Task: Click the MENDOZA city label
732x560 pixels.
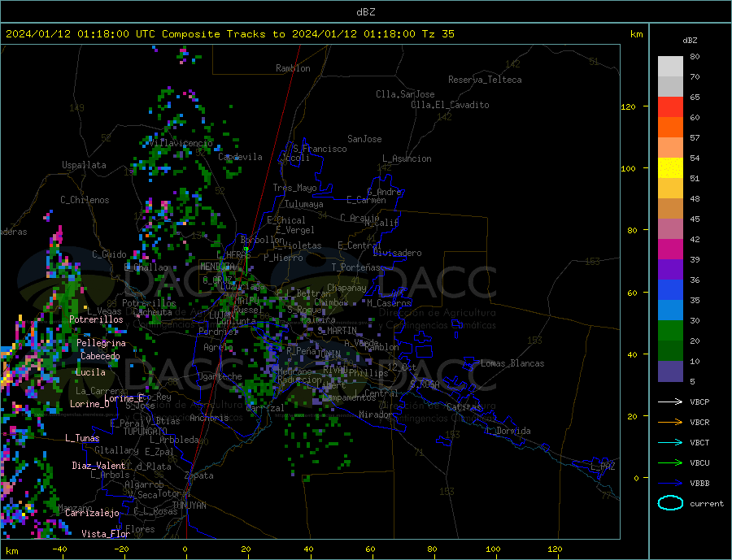Action: 217,267
